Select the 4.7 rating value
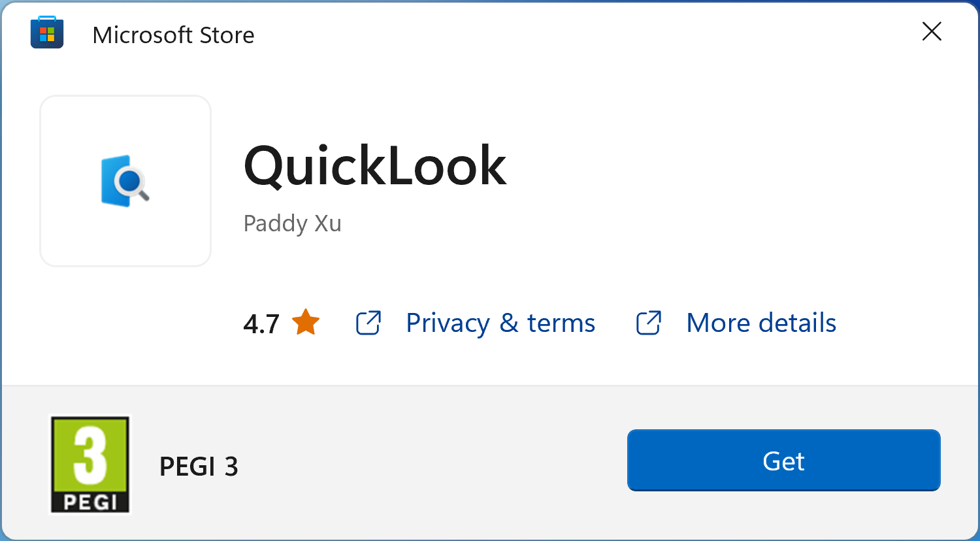The height and width of the screenshot is (541, 980). tap(260, 322)
